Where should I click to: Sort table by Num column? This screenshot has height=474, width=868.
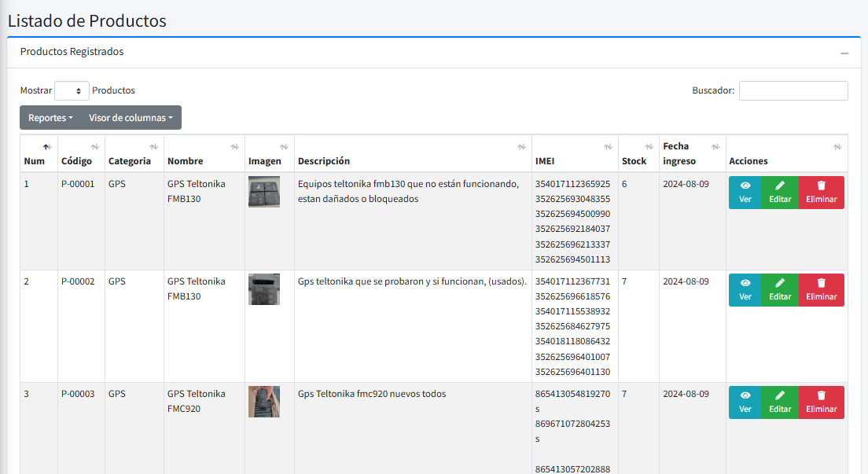[36, 154]
